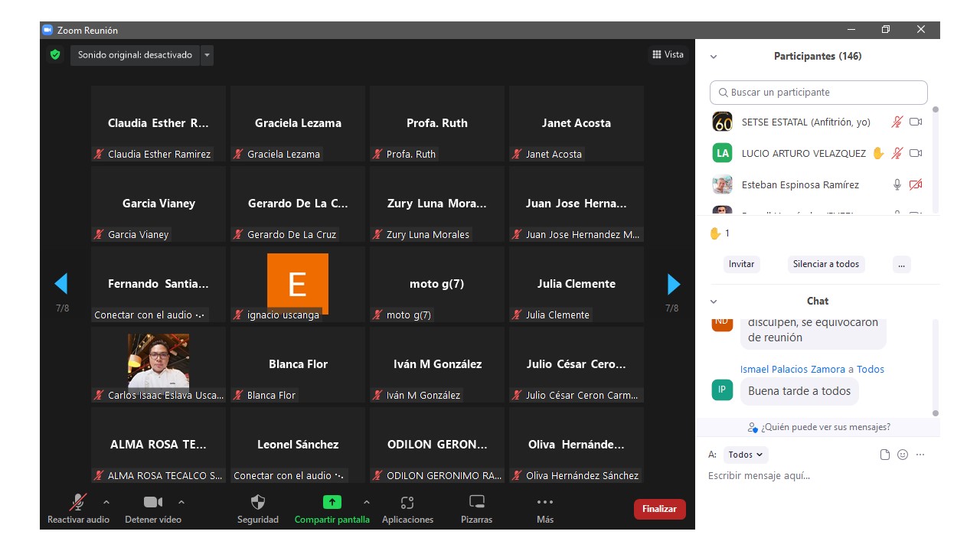Toggle Esteban Espinosa Ramírez microphone icon
This screenshot has width=980, height=551.
897,184
